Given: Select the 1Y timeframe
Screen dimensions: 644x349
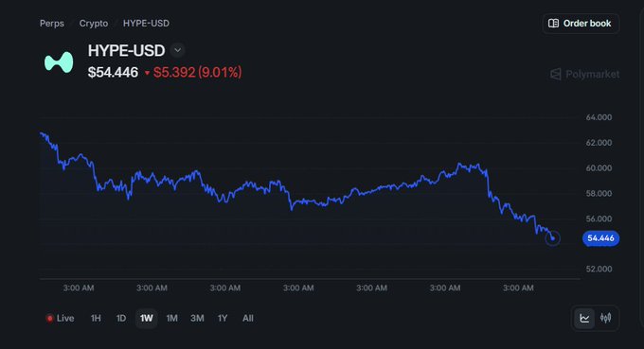Looking at the screenshot, I should (x=223, y=318).
